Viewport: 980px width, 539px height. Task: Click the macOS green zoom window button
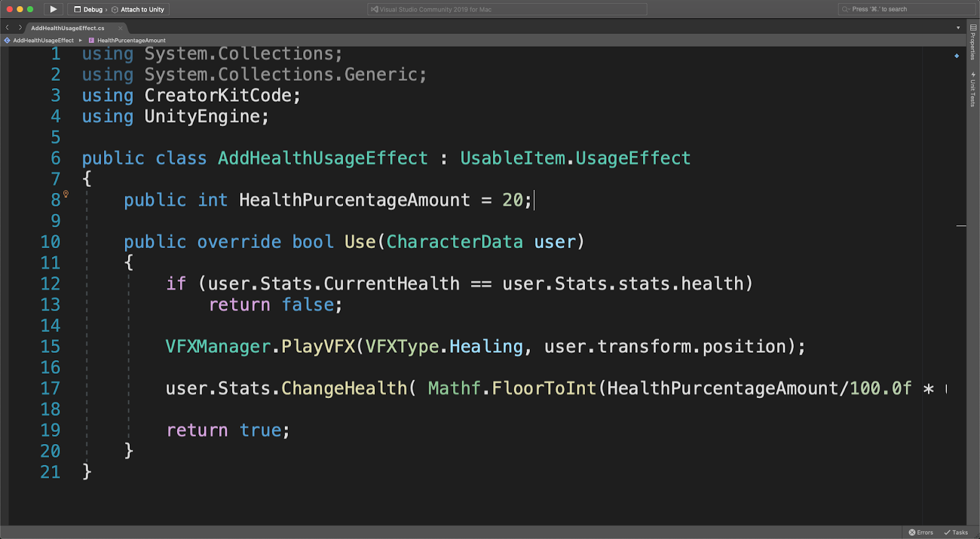(30, 9)
